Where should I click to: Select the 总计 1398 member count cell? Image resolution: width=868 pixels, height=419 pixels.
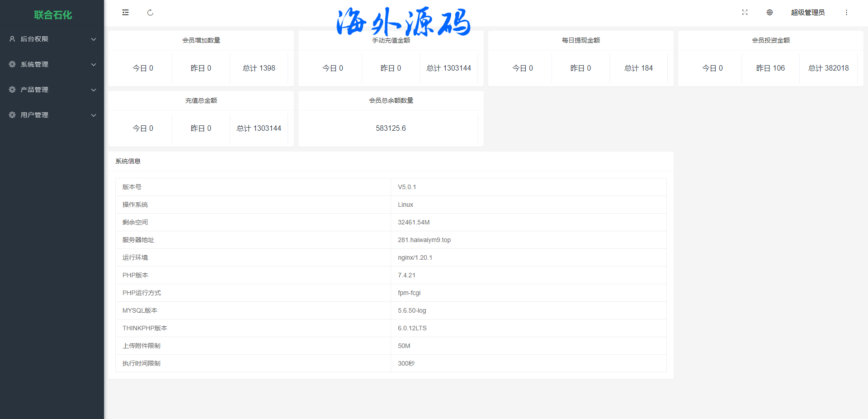click(259, 68)
